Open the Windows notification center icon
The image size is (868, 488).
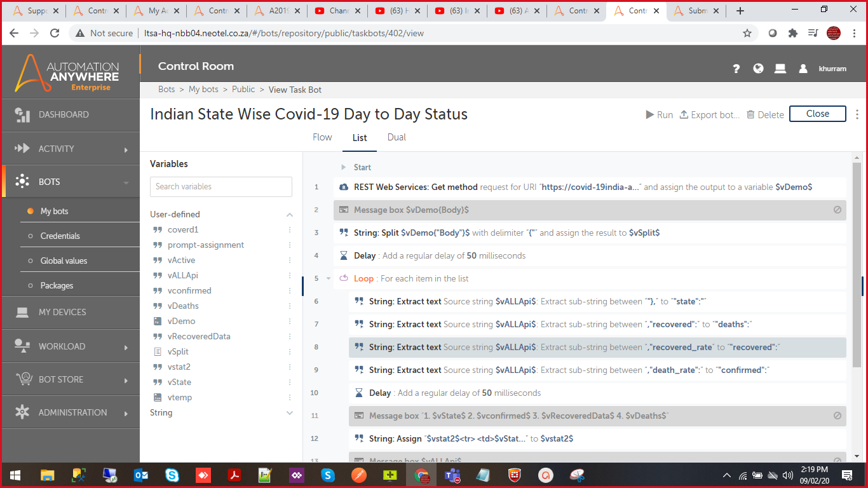point(847,475)
